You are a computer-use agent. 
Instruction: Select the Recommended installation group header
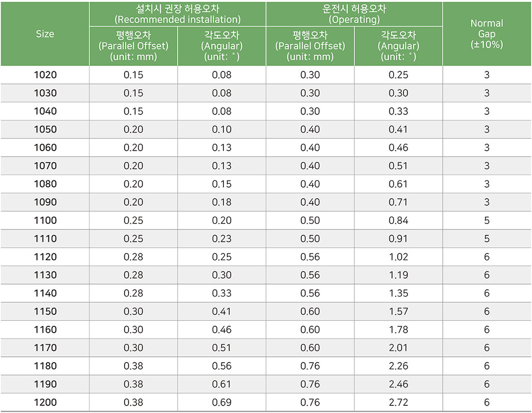tap(177, 14)
